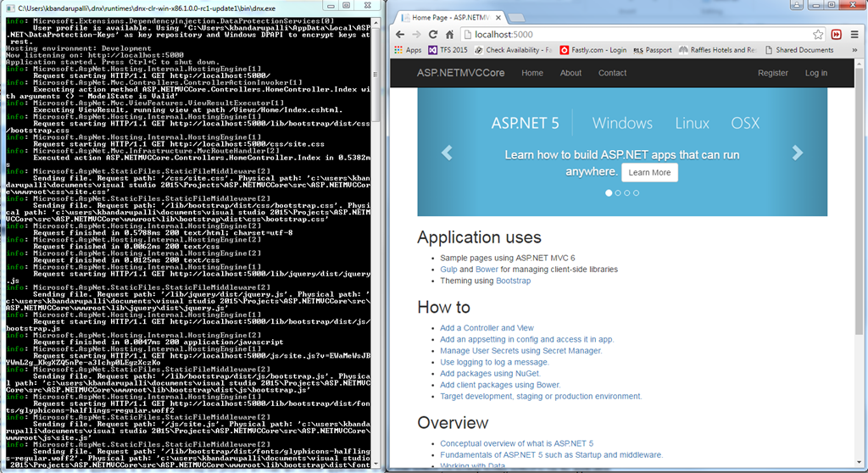
Task: Go to next carousel slide
Action: [797, 153]
